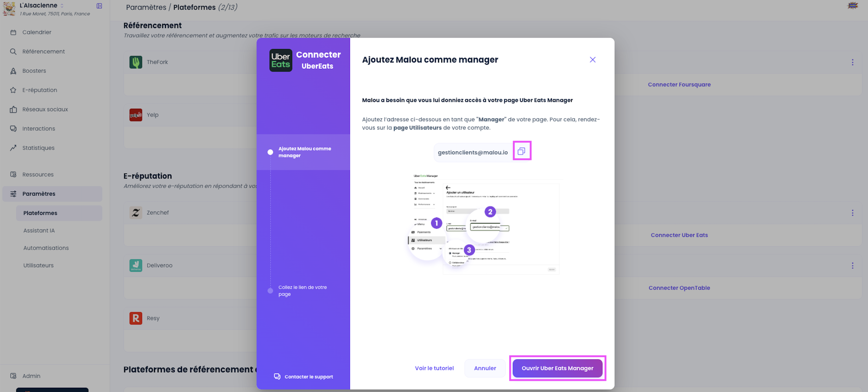Open Ressources page
The image size is (868, 392).
pos(38,174)
